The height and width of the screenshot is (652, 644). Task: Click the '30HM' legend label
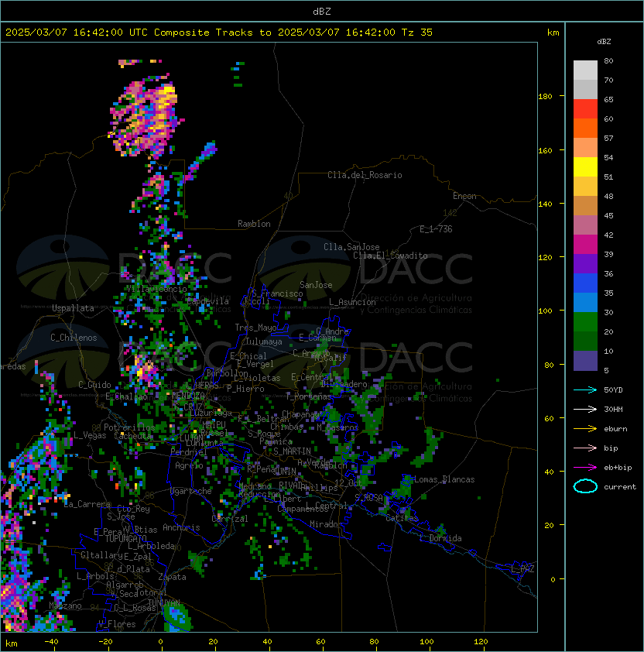[x=613, y=409]
